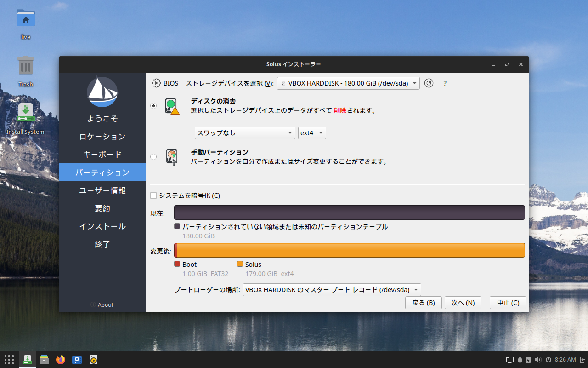The width and height of the screenshot is (588, 368).
Task: Go to the ロケーション step
Action: tap(102, 137)
